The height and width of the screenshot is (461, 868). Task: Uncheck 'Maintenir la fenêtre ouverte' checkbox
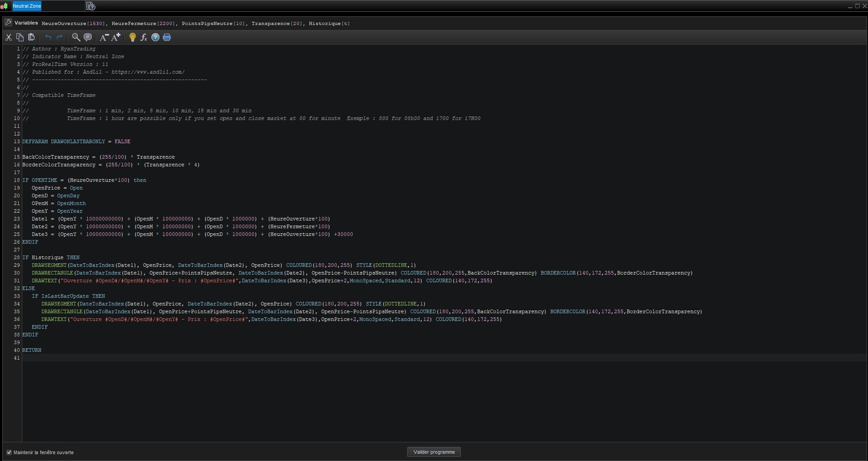pos(9,452)
